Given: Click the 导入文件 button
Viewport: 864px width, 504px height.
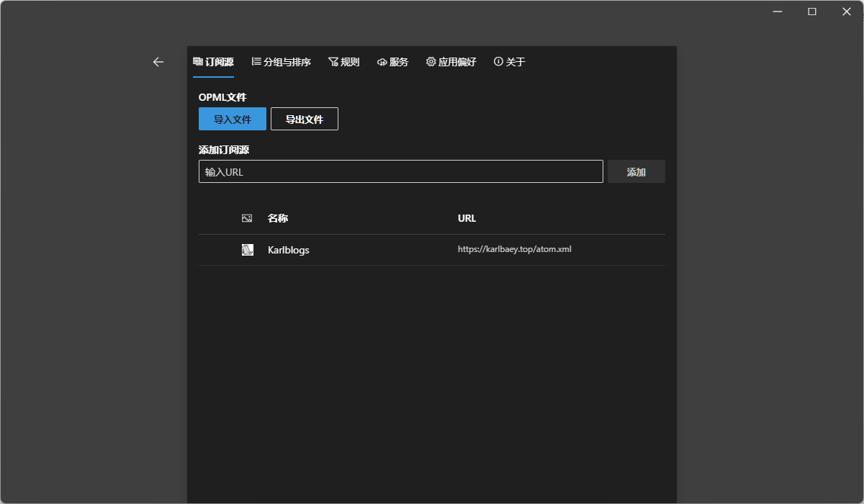Looking at the screenshot, I should (233, 119).
